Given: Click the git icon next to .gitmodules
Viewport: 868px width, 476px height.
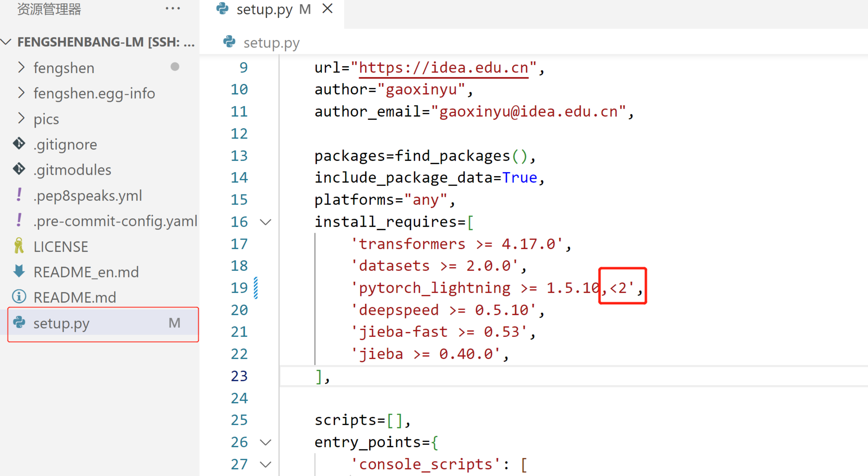Looking at the screenshot, I should pyautogui.click(x=19, y=169).
